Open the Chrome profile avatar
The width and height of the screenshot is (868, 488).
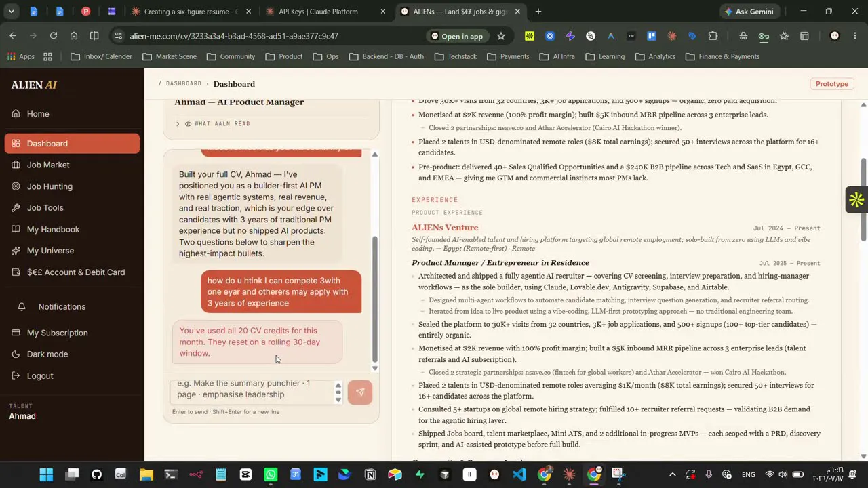click(835, 36)
